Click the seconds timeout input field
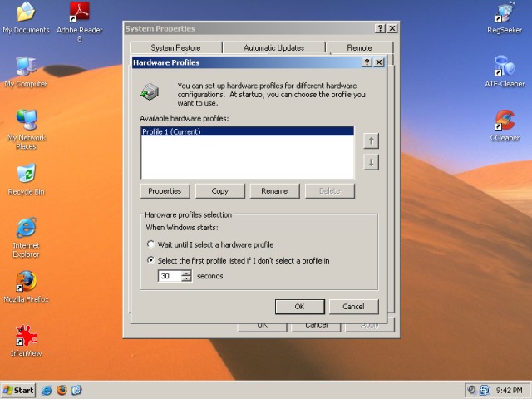This screenshot has width=532, height=399. point(170,276)
